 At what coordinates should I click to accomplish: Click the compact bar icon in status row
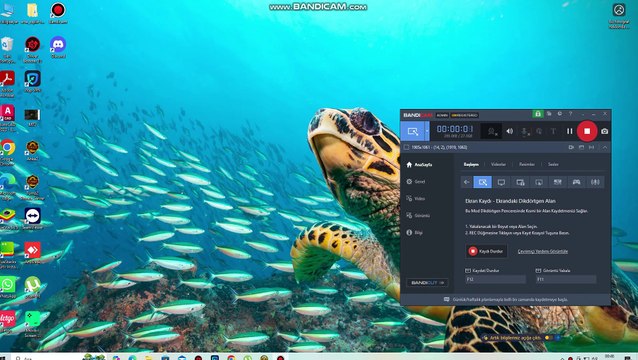591,147
